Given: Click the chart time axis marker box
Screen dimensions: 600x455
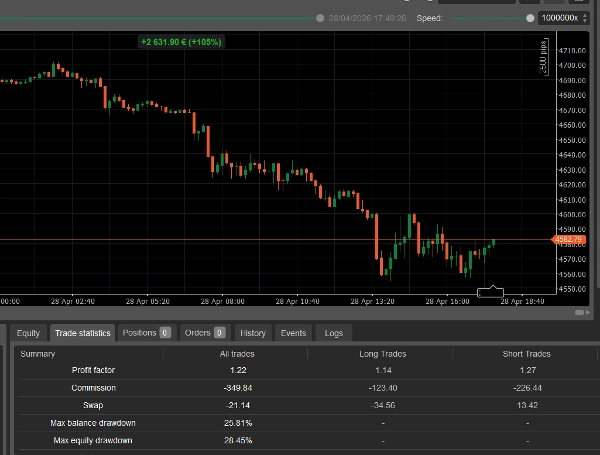Looking at the screenshot, I should (491, 293).
